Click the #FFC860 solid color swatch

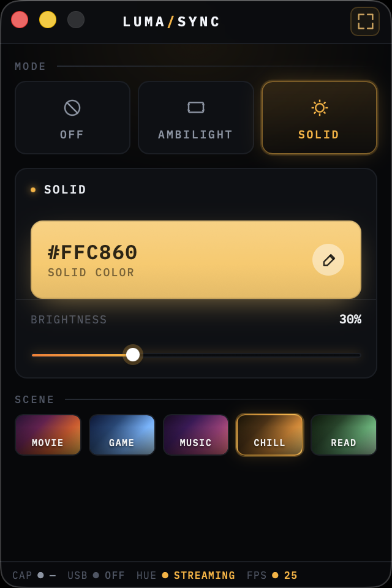171,260
